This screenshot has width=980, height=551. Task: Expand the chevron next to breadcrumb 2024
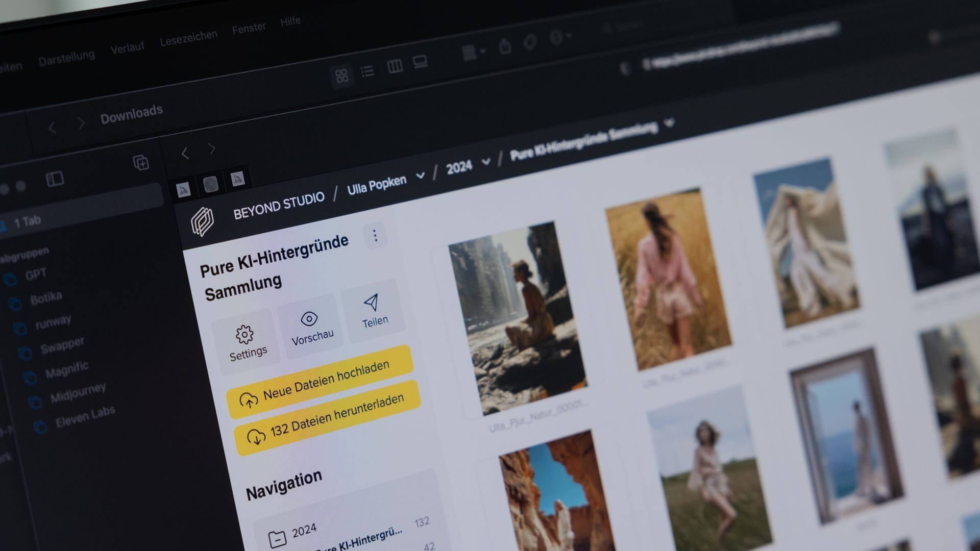486,162
